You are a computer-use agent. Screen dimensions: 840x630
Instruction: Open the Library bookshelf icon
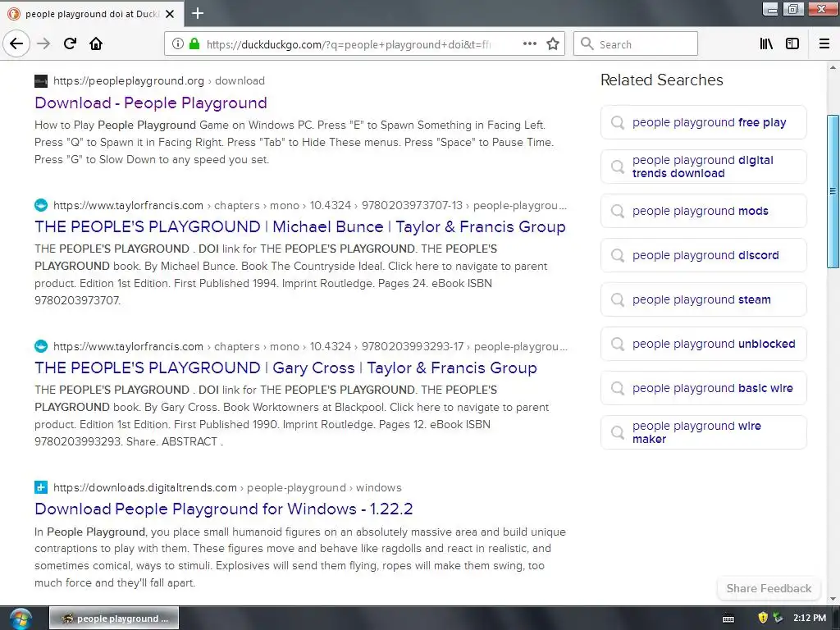[x=766, y=43]
